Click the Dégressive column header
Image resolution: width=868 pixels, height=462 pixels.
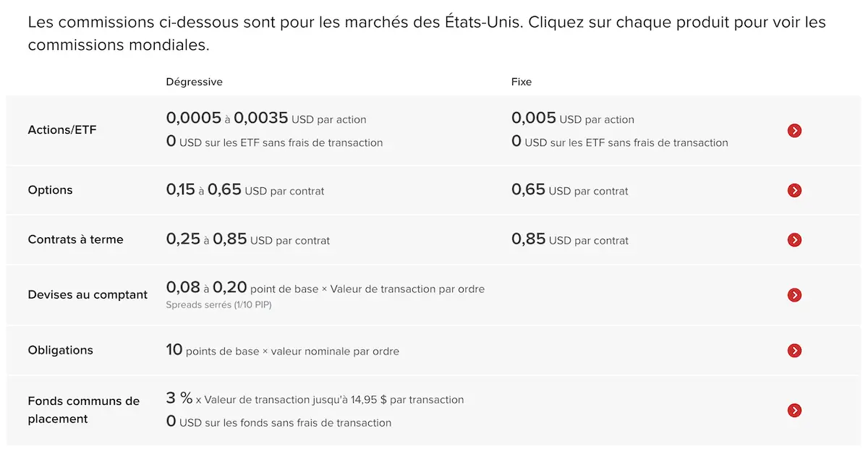tap(195, 82)
